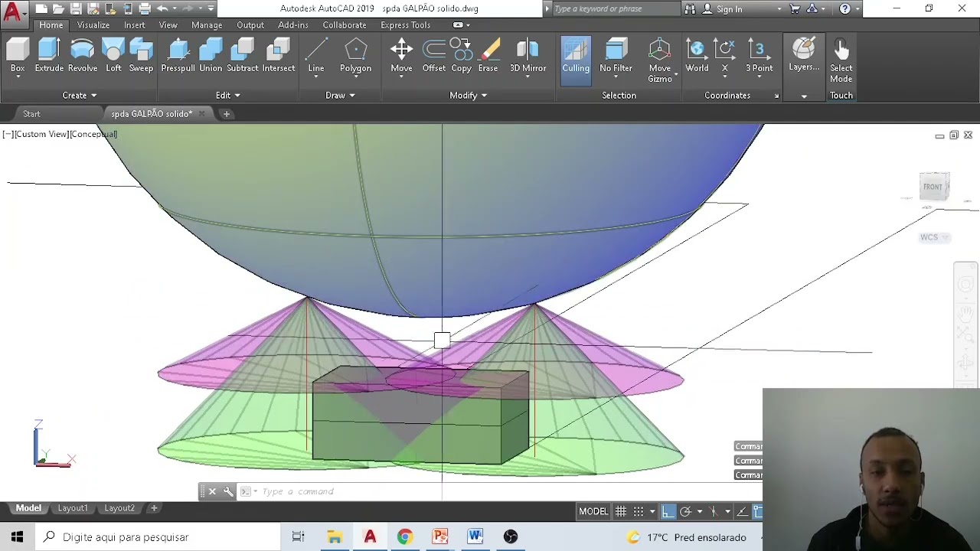Use the Presspull tool
Image resolution: width=980 pixels, height=551 pixels.
[178, 57]
